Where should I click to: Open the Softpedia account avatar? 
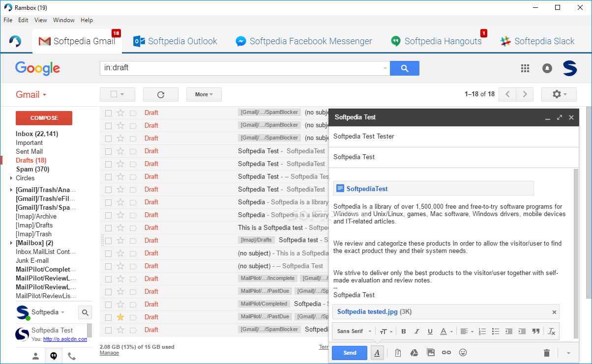[x=570, y=68]
